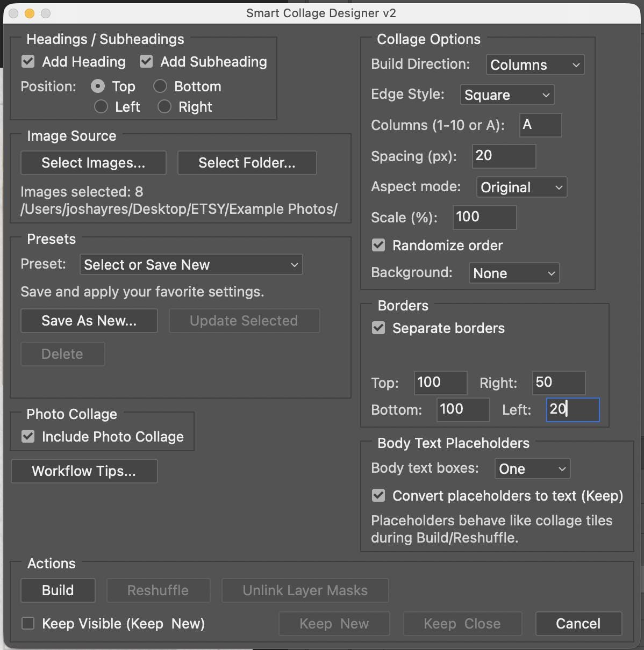Click the Build button
Image resolution: width=644 pixels, height=650 pixels.
click(x=58, y=590)
